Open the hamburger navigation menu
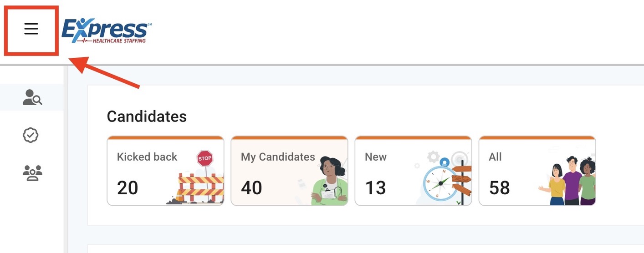This screenshot has height=253, width=644. 31,30
